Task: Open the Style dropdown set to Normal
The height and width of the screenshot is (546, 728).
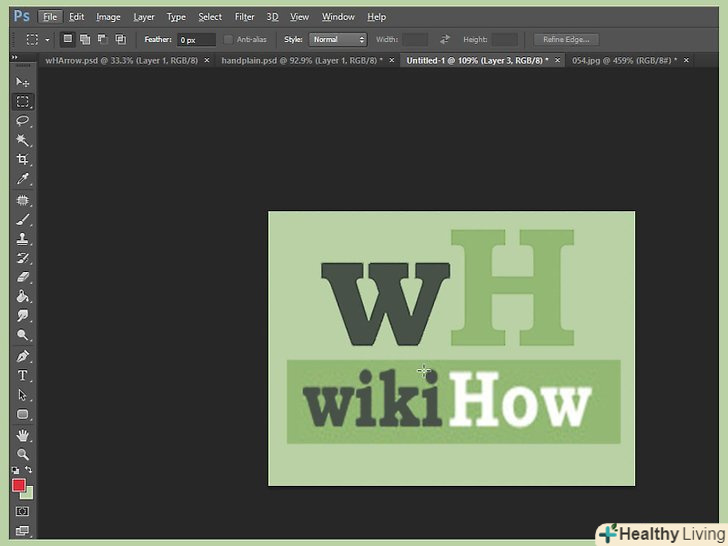Action: pos(338,40)
